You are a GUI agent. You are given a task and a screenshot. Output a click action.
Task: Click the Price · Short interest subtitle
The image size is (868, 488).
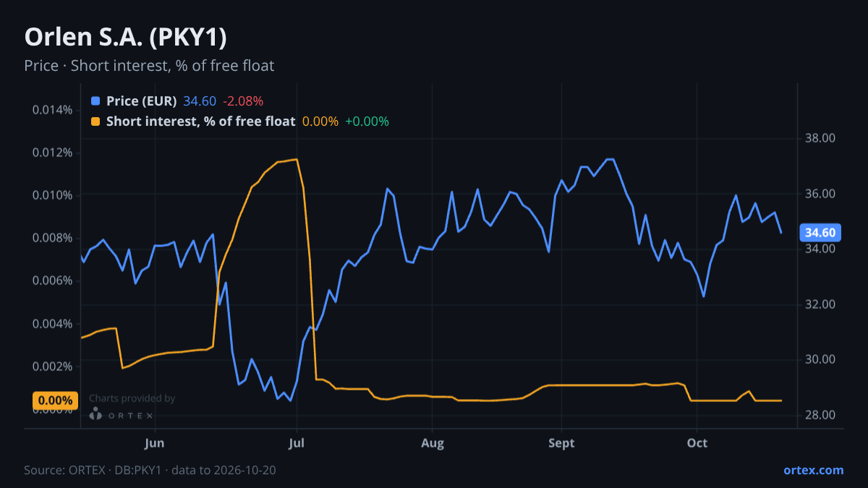(149, 66)
